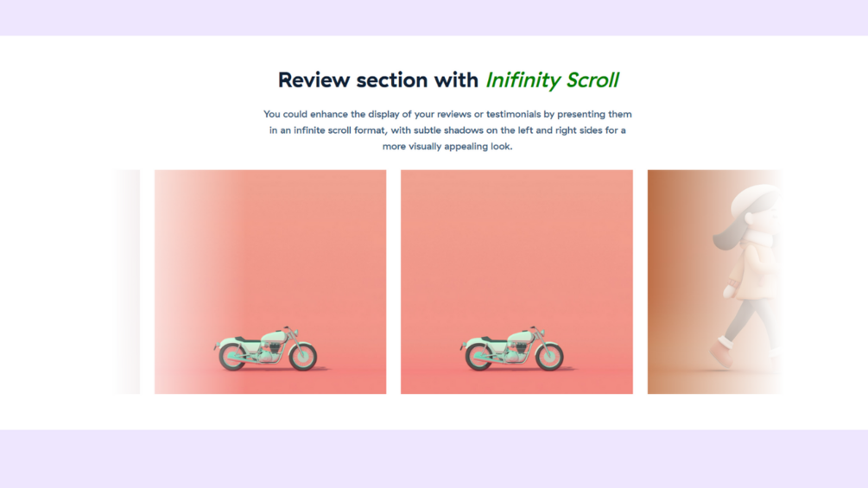The width and height of the screenshot is (868, 488).
Task: Click the faded gray card sliver
Action: coord(127,282)
